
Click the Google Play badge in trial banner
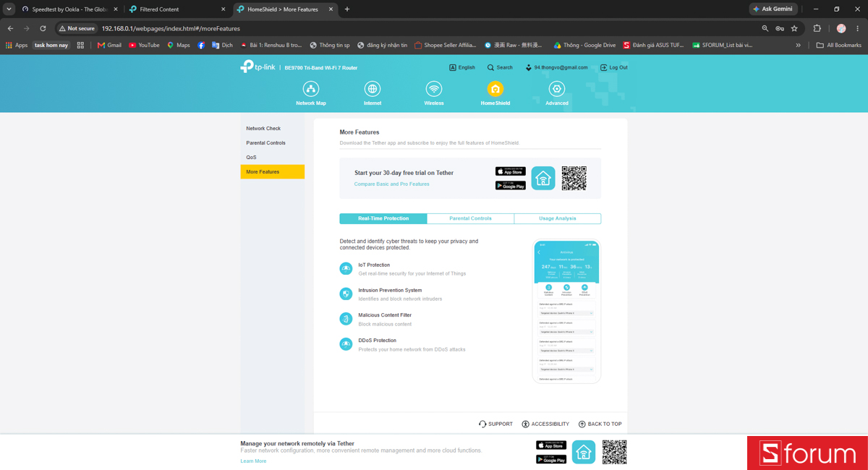click(x=511, y=185)
